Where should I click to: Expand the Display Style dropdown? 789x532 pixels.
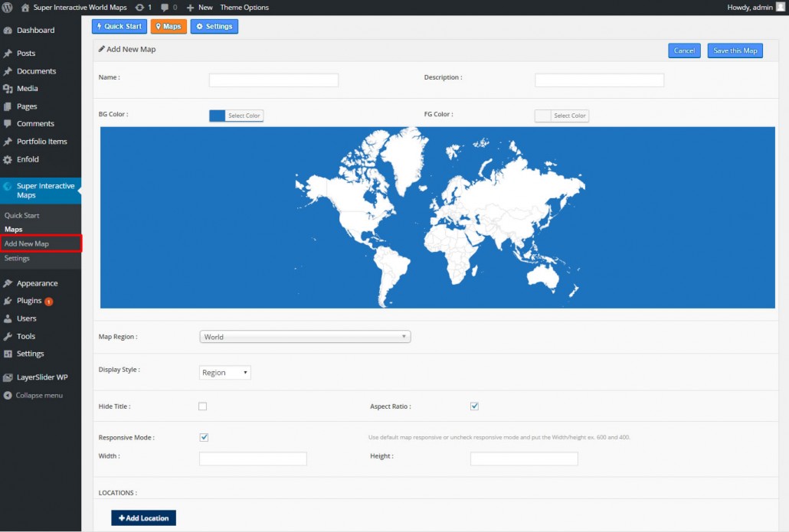point(224,373)
